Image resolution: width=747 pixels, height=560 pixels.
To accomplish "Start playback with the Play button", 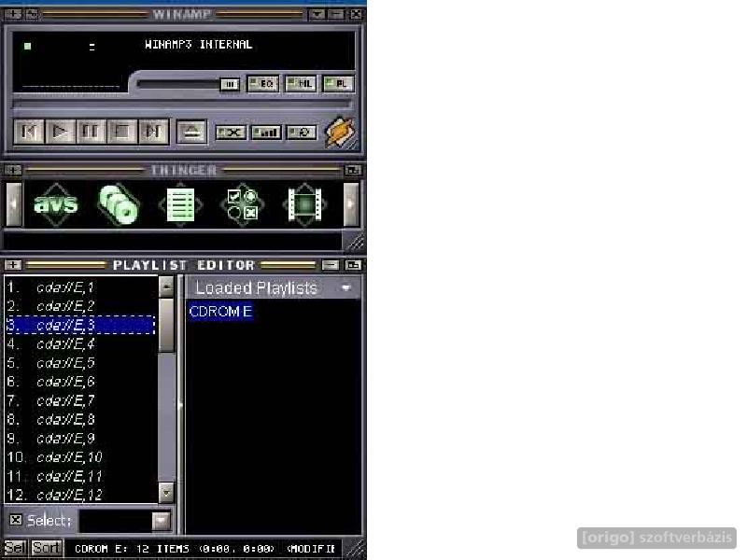I will (x=60, y=132).
